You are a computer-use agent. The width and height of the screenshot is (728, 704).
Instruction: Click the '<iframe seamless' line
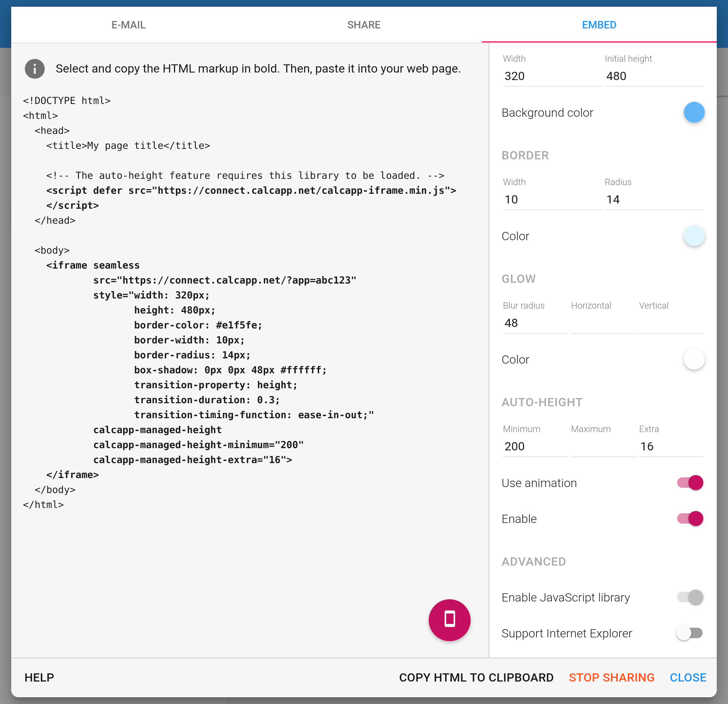[x=93, y=265]
